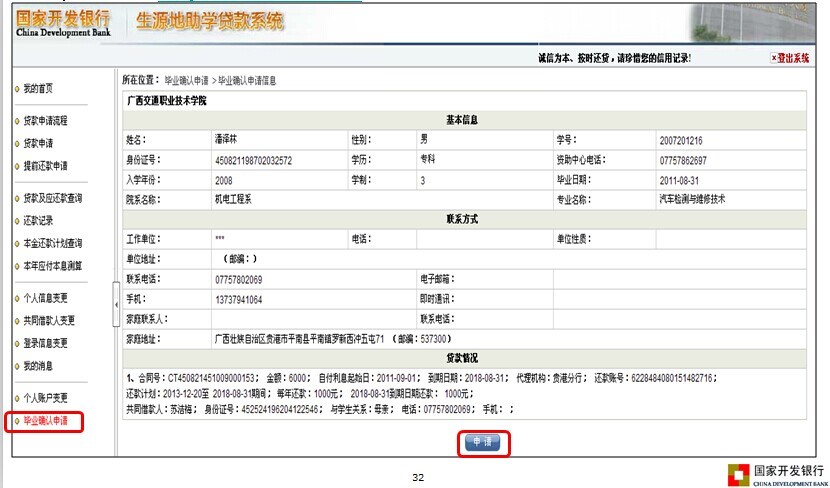Open 我的消息 in the sidebar
This screenshot has height=488, width=830.
click(38, 365)
